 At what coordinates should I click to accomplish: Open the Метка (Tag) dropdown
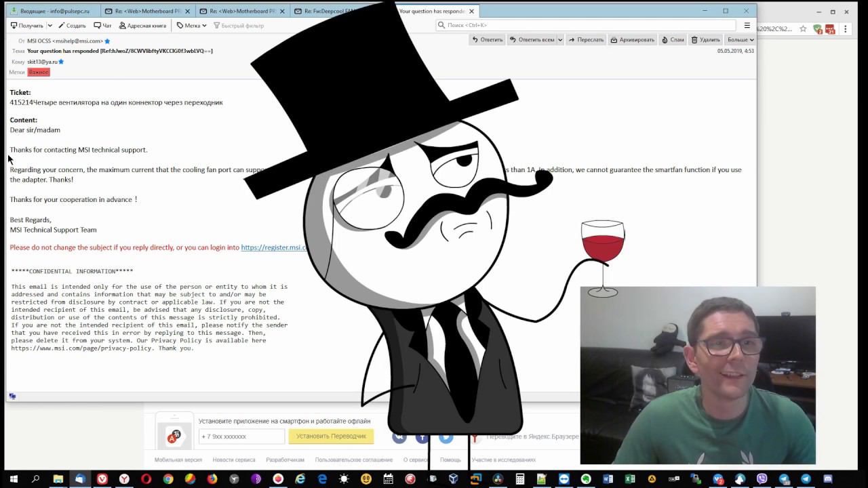click(191, 26)
